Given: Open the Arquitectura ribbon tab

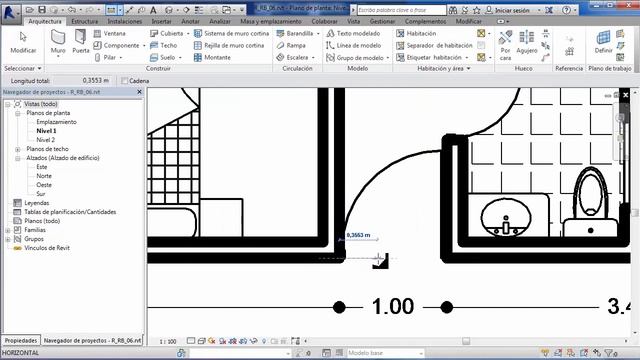Looking at the screenshot, I should click(45, 21).
